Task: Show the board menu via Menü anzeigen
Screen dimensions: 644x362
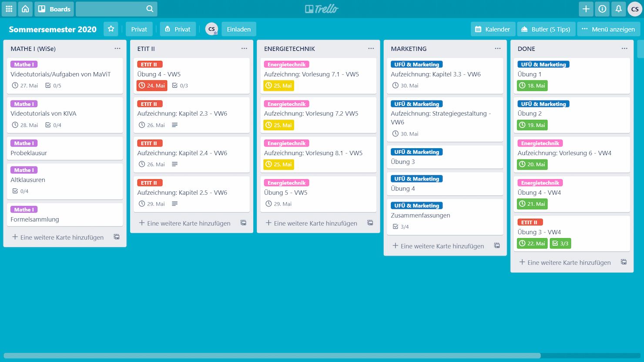Action: tap(608, 29)
